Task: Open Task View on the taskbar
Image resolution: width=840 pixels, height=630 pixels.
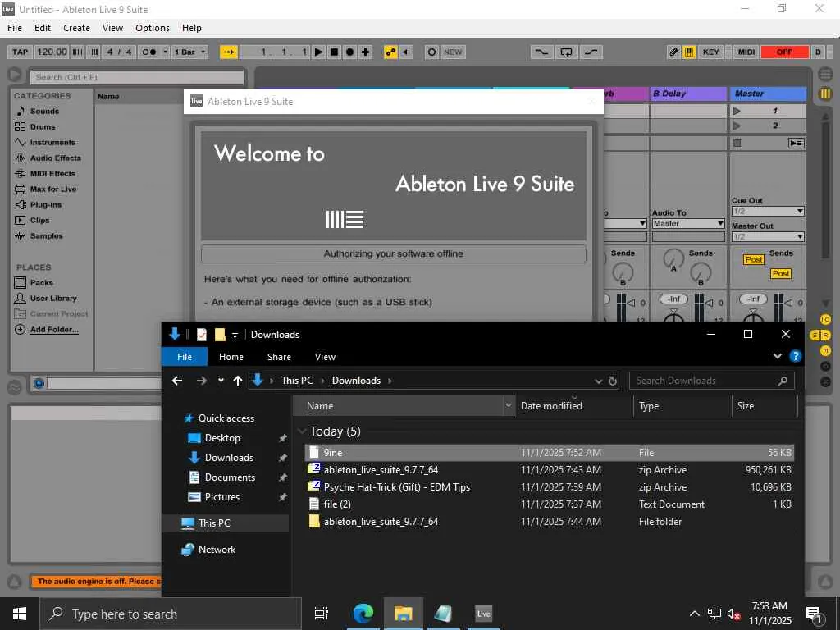Action: 321,614
